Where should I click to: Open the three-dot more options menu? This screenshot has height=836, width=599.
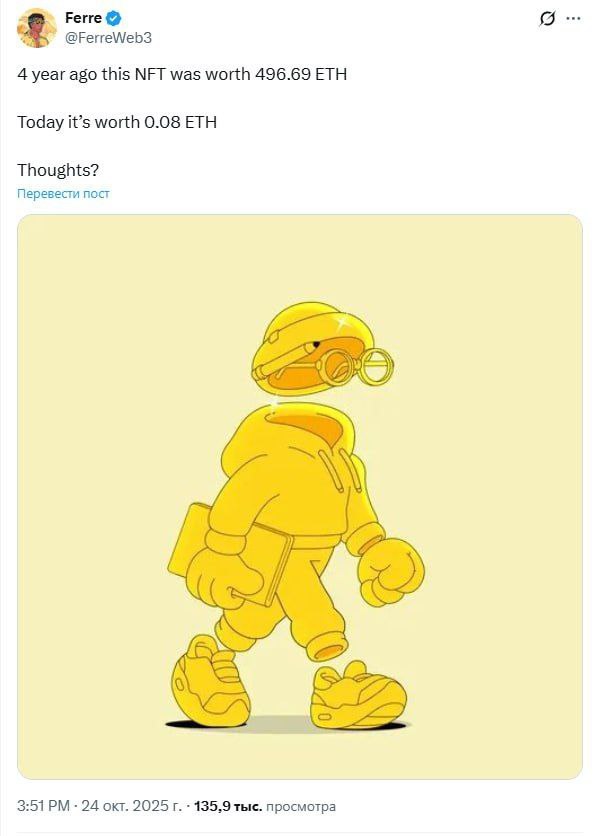(573, 19)
